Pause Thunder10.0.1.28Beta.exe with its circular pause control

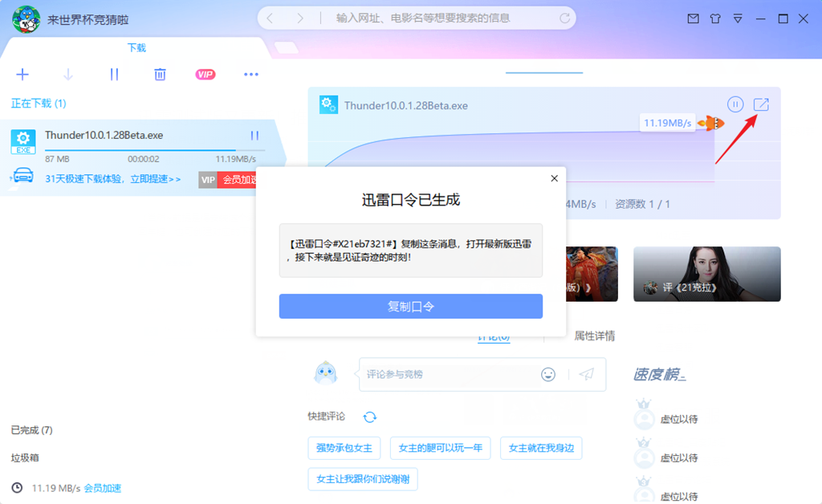click(x=735, y=104)
